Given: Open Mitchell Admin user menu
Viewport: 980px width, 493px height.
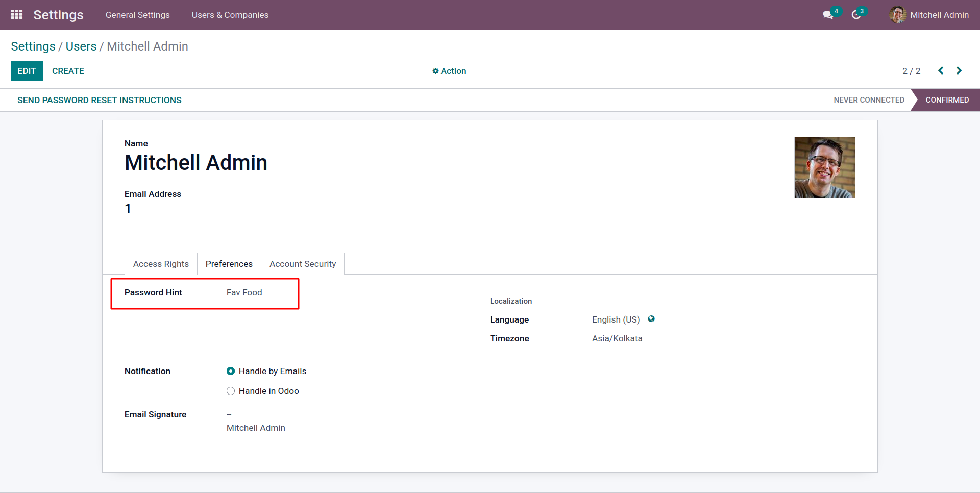Looking at the screenshot, I should coord(929,15).
